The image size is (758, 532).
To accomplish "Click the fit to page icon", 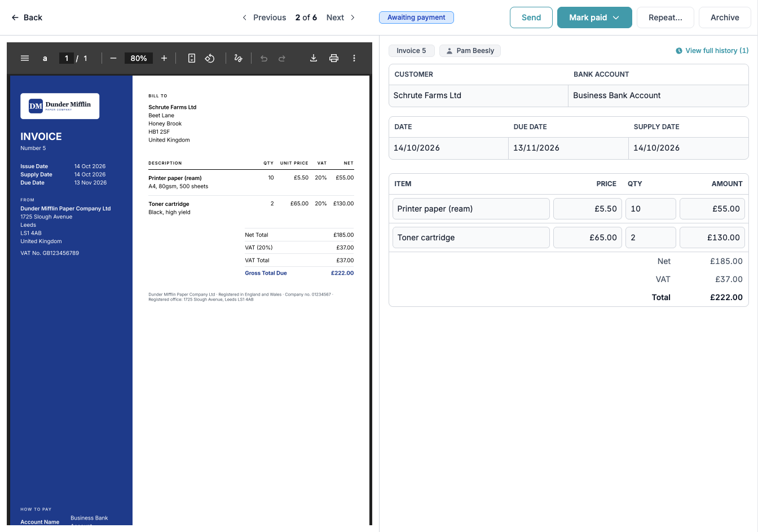I will click(x=192, y=58).
